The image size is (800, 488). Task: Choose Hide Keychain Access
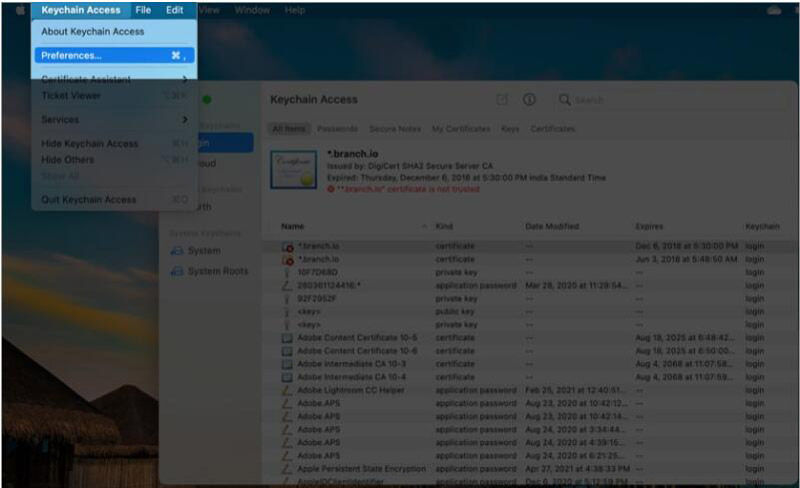[114, 144]
